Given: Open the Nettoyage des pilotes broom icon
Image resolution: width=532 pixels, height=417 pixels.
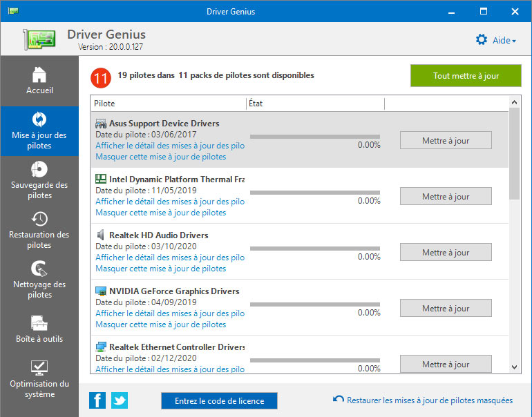Looking at the screenshot, I should click(39, 269).
